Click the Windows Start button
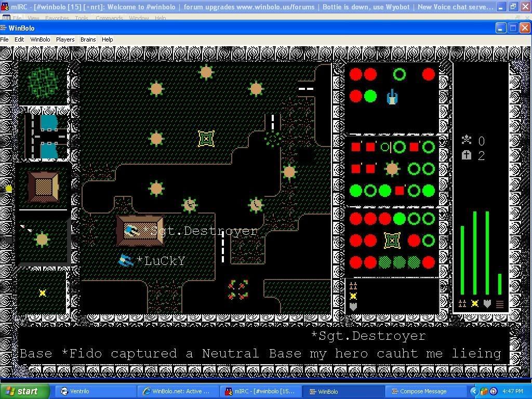Image resolution: width=532 pixels, height=399 pixels. pyautogui.click(x=24, y=391)
